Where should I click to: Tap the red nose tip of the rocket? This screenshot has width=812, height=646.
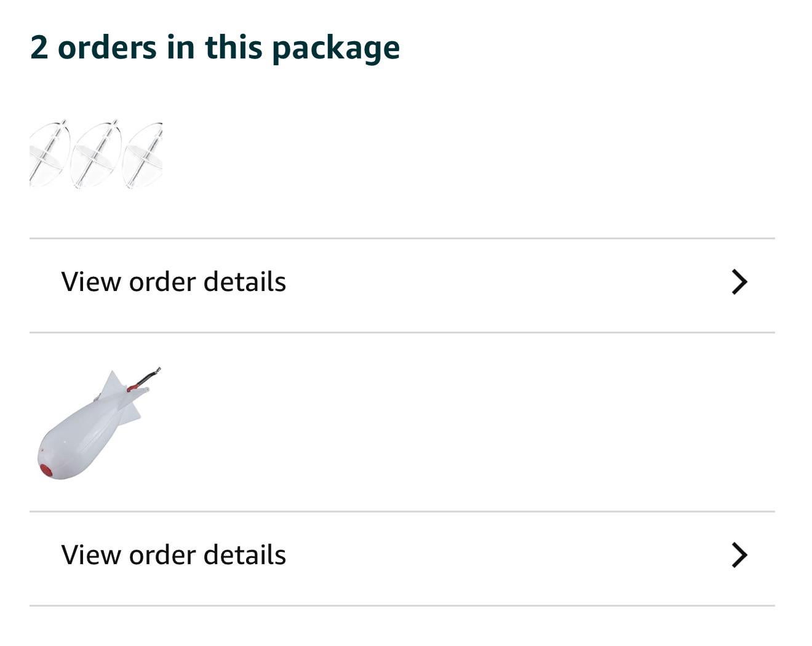coord(46,470)
